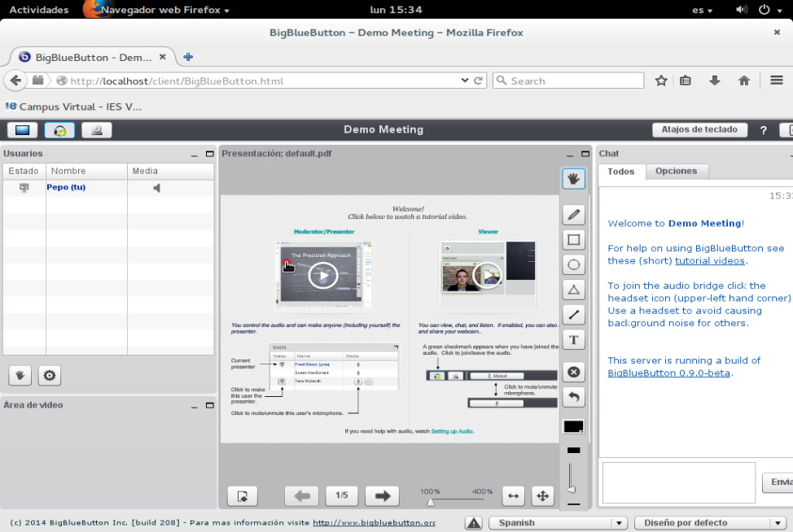
Task: Clear all whiteboard annotations
Action: pyautogui.click(x=573, y=372)
